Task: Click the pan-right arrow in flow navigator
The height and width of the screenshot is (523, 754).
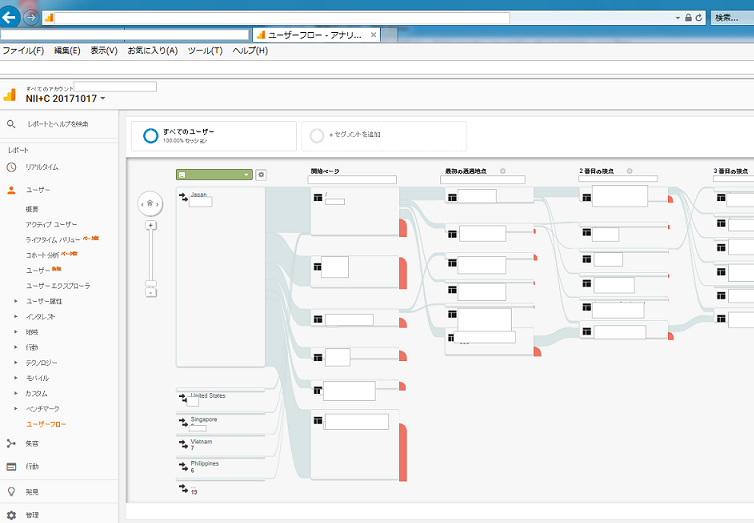Action: (158, 204)
